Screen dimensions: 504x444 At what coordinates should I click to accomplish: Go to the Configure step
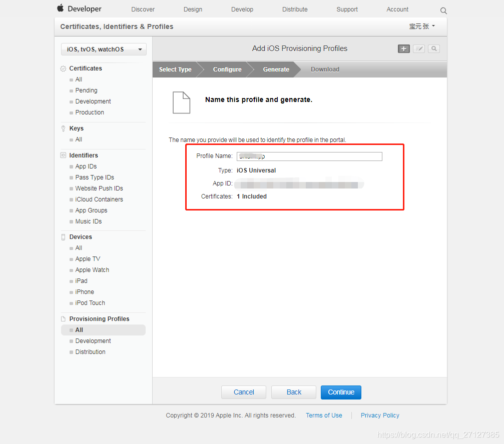click(x=227, y=69)
